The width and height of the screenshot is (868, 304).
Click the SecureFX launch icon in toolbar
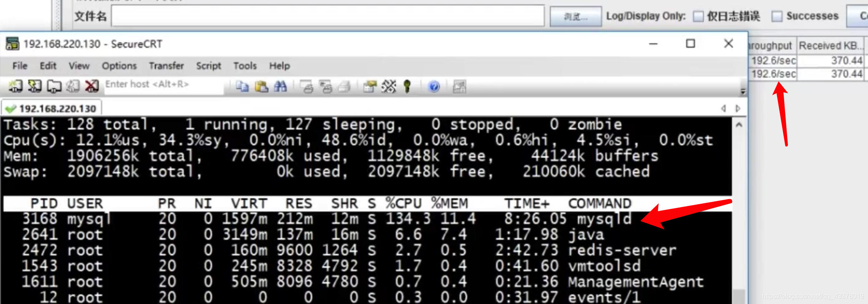click(x=459, y=86)
